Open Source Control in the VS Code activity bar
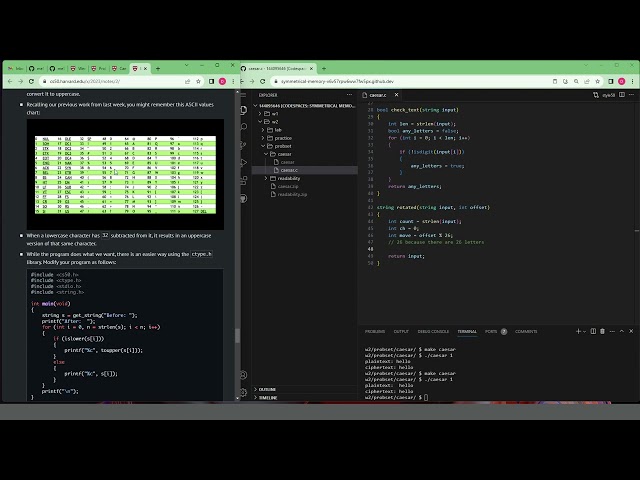 pyautogui.click(x=244, y=145)
